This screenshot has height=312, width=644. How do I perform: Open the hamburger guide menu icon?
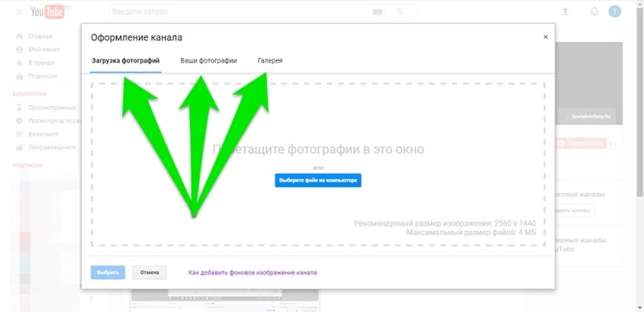(19, 12)
